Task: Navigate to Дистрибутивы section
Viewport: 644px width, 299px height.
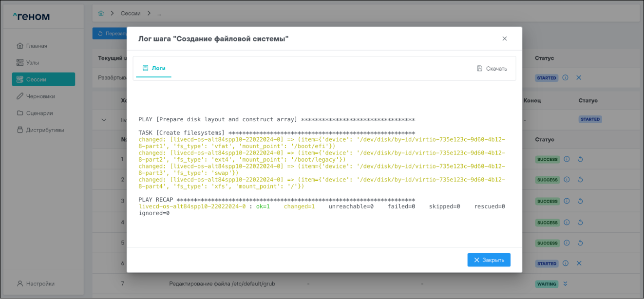Action: tap(45, 130)
